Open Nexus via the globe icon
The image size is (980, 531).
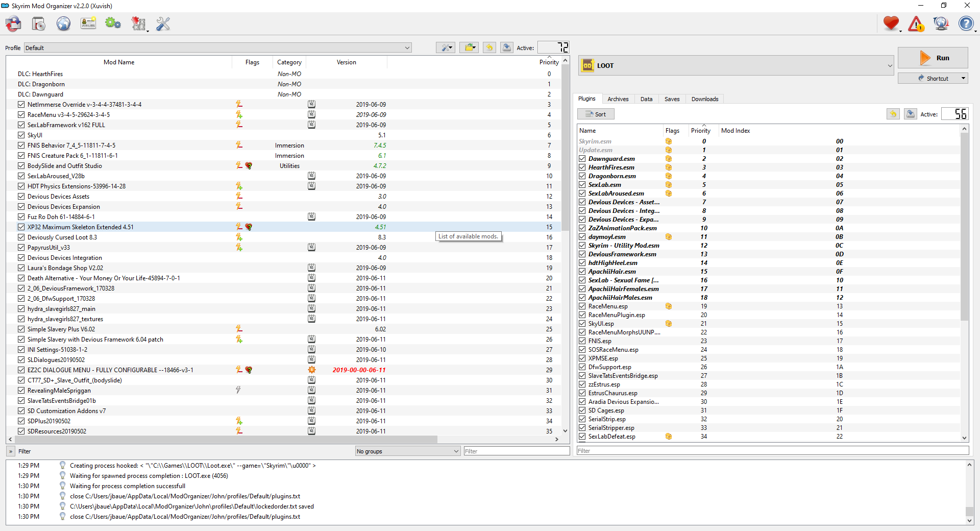click(64, 23)
